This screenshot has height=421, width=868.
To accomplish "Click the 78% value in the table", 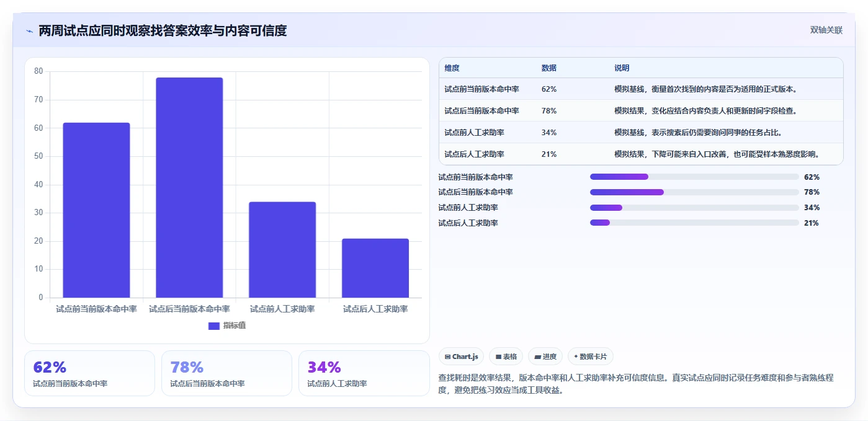I will click(549, 111).
